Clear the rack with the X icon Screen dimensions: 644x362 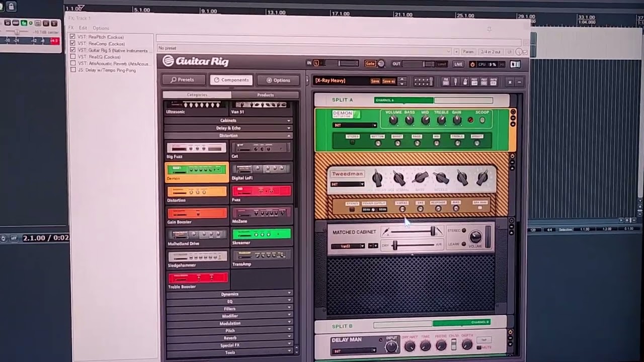click(510, 82)
